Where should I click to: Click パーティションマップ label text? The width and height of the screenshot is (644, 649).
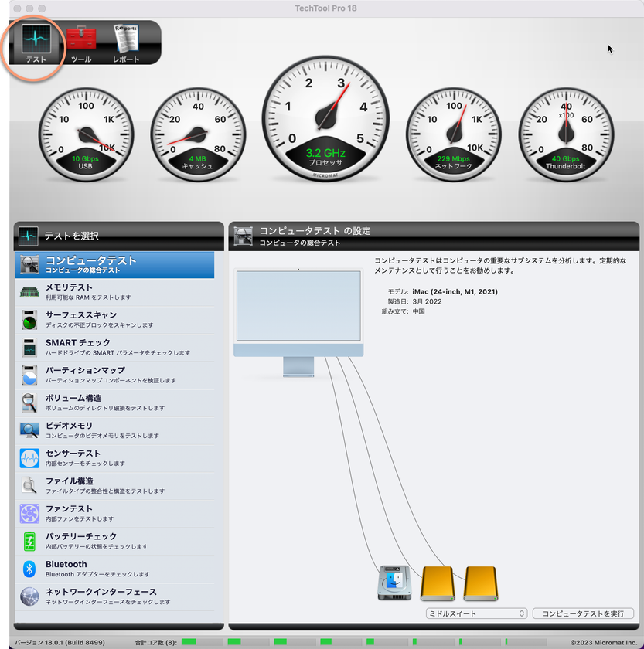tap(85, 370)
